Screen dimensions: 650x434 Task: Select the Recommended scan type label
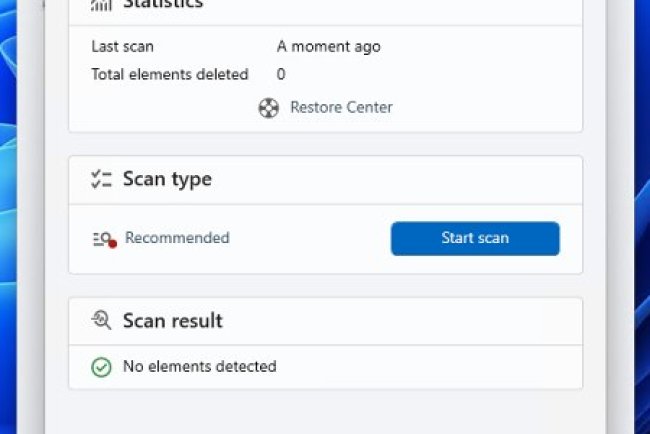(177, 238)
